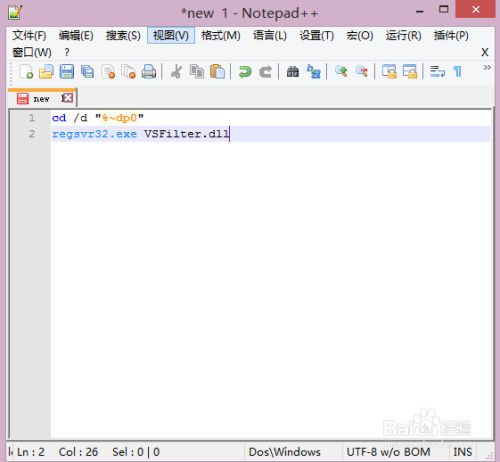Expand toolbar overflow chevron
The image size is (500, 462).
tap(487, 68)
